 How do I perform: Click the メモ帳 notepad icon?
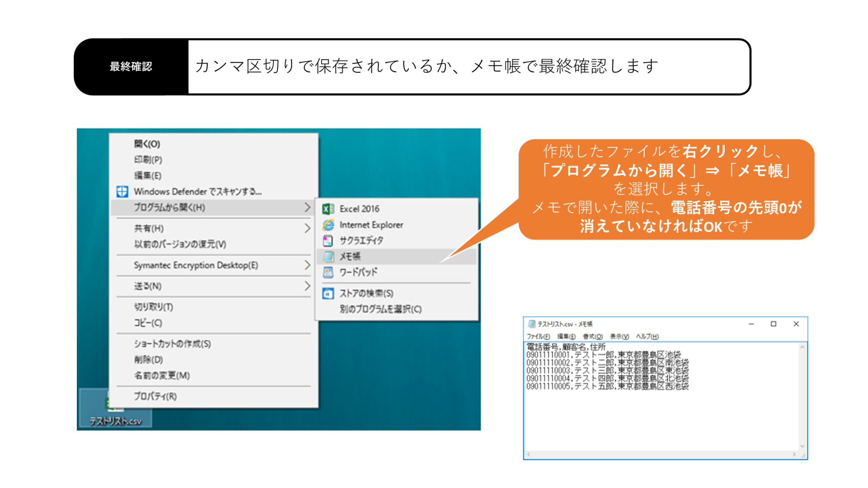click(x=328, y=256)
